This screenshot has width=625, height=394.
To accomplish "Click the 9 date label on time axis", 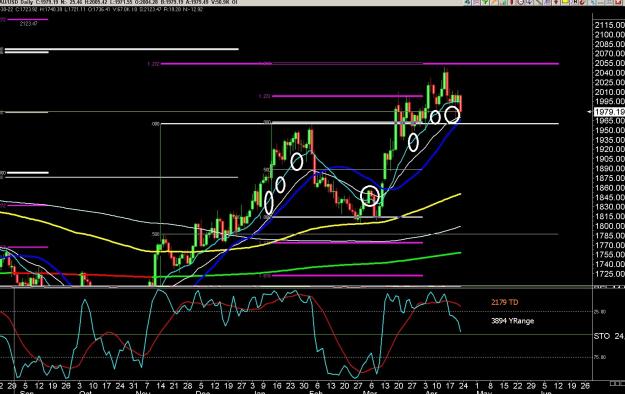I will 263,386.
